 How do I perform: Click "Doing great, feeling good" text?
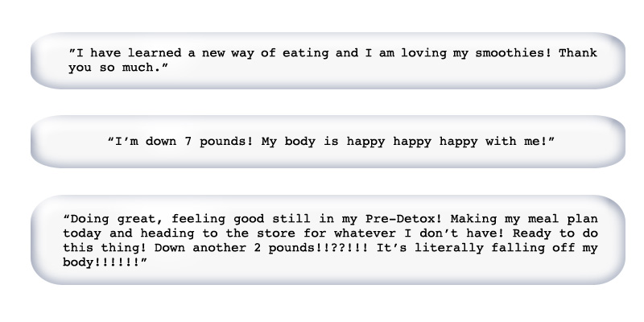tap(155, 219)
